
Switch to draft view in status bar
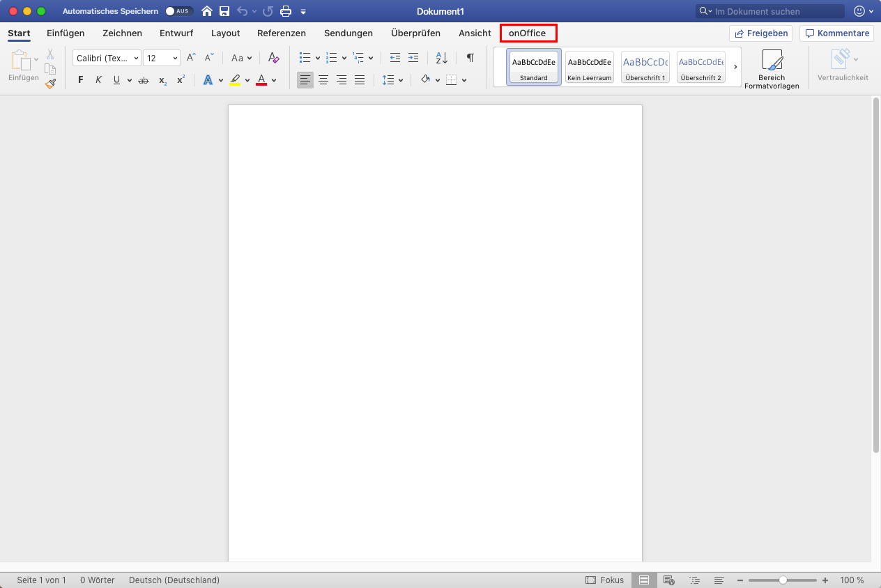tap(719, 580)
